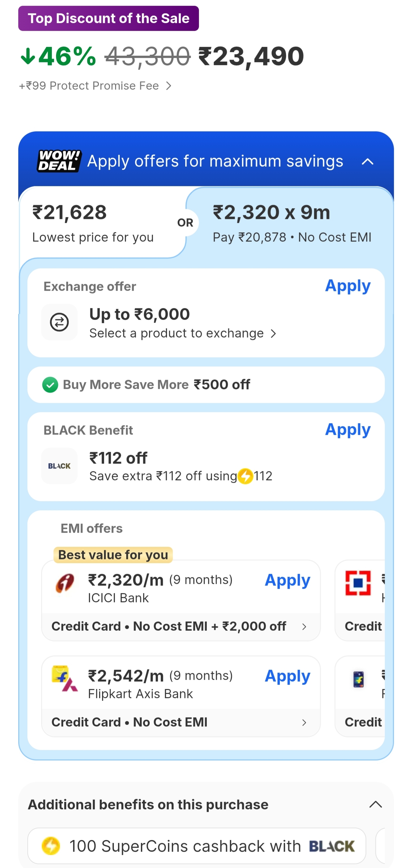Tap the ICICI Bank logo
The width and height of the screenshot is (412, 868).
click(65, 583)
